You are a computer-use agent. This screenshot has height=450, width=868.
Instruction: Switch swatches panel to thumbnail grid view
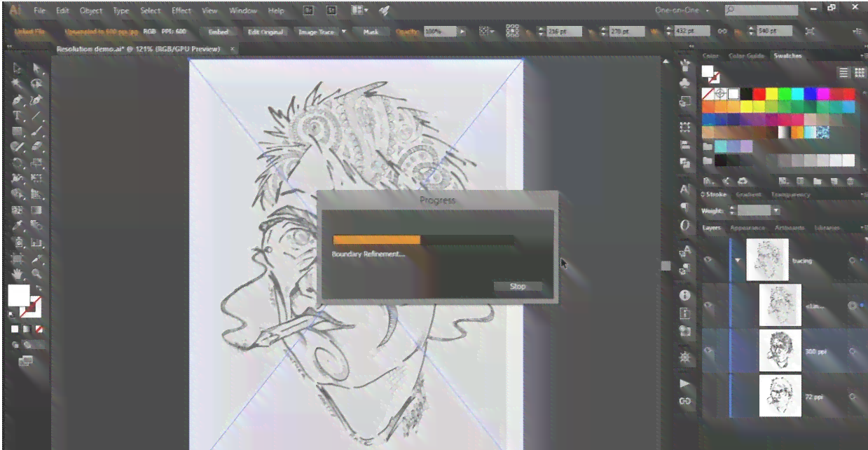point(859,73)
